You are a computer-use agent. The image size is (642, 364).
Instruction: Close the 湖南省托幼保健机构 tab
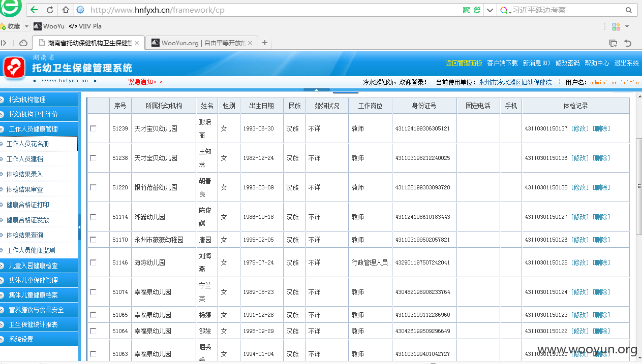click(x=137, y=43)
